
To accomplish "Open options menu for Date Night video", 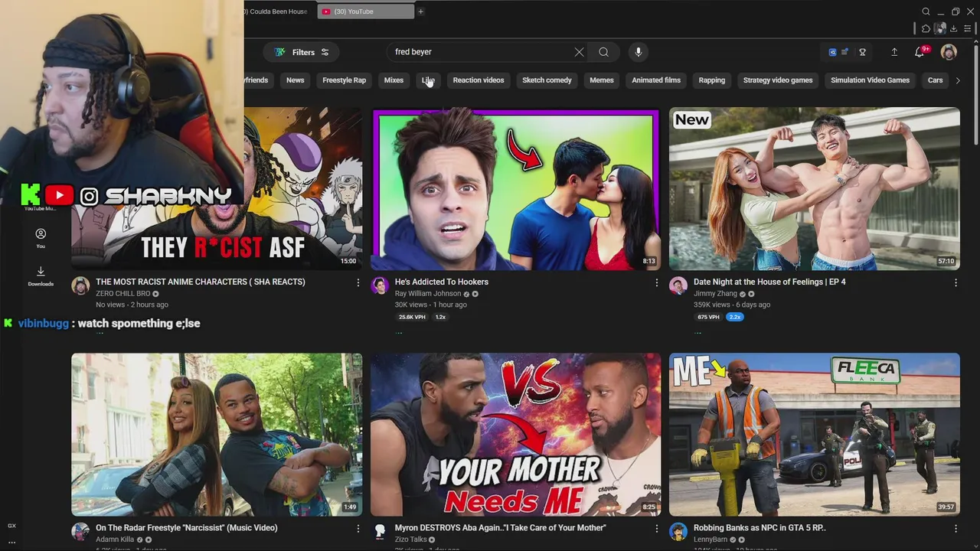I will [955, 283].
